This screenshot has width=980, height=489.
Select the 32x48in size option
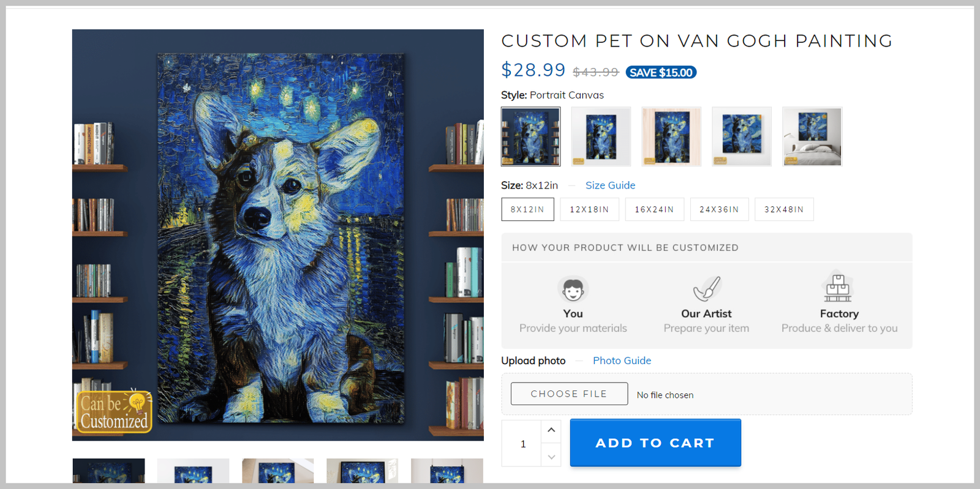point(784,209)
